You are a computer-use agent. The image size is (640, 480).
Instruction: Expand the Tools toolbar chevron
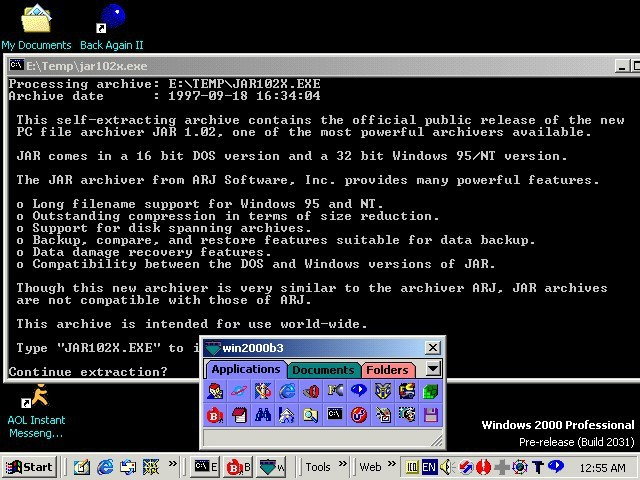[343, 464]
